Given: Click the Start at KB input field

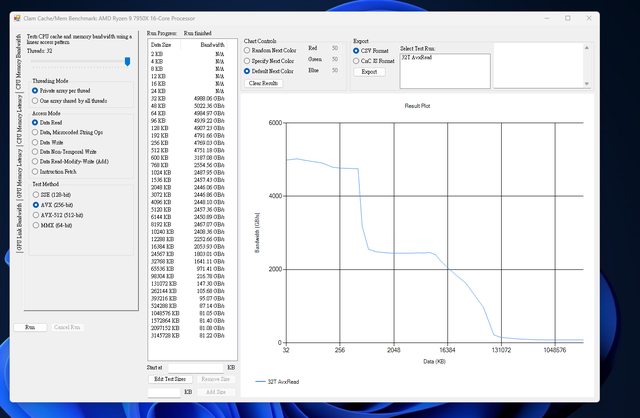Looking at the screenshot, I should [198, 367].
